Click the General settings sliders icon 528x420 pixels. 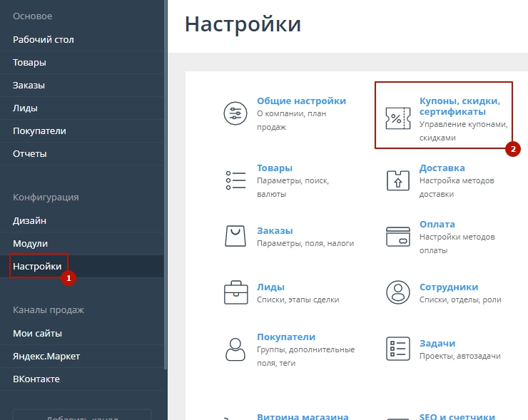(x=235, y=114)
